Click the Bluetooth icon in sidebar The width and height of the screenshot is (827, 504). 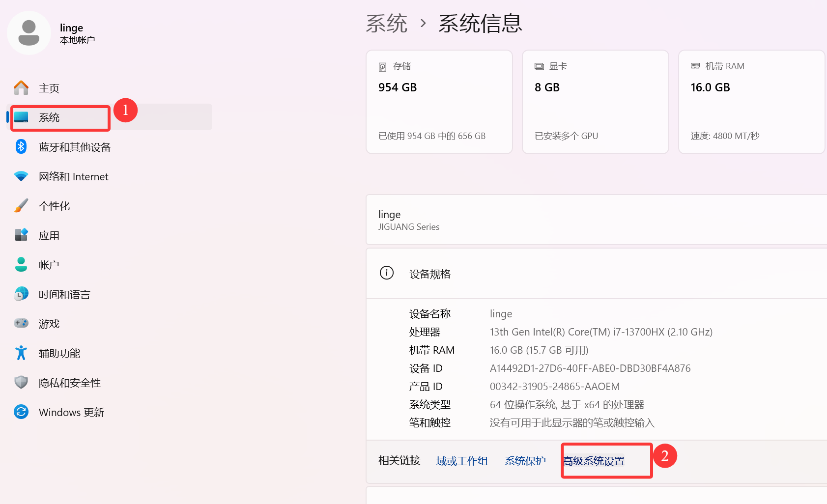pyautogui.click(x=21, y=146)
